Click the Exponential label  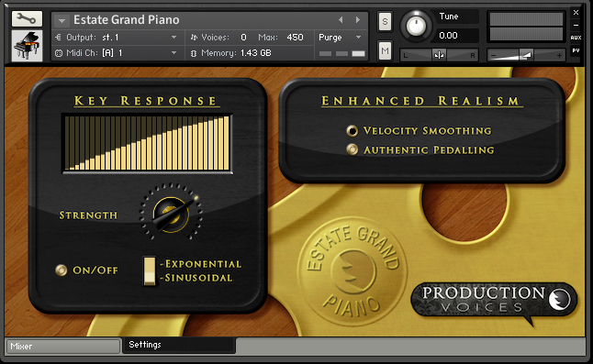coord(203,264)
